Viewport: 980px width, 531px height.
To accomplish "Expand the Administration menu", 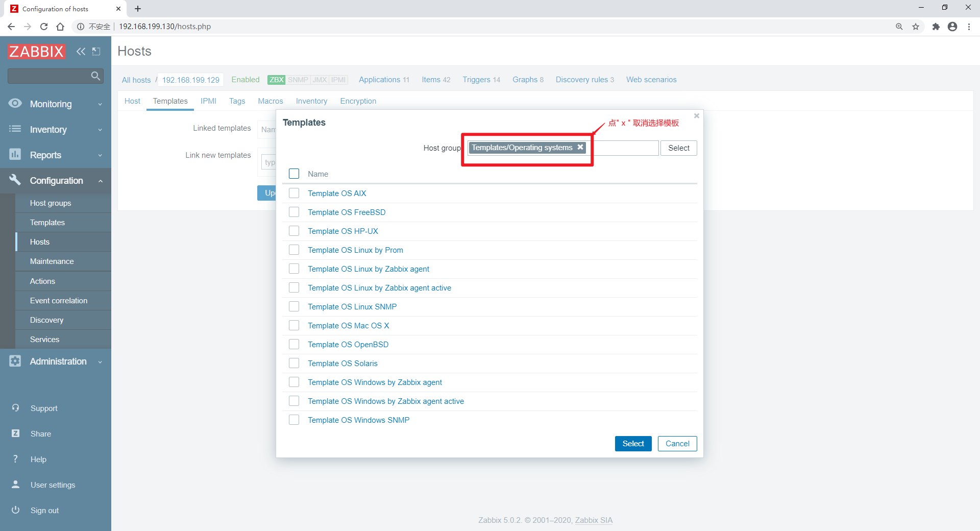I will point(56,361).
